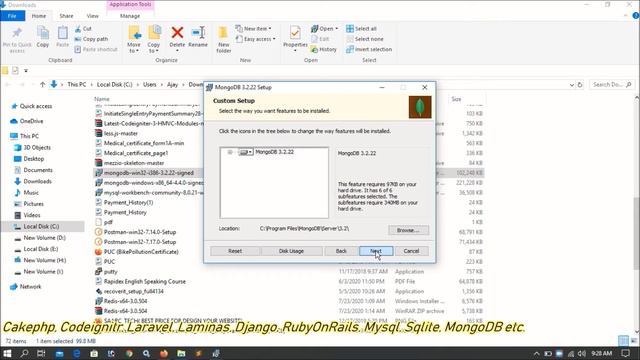Click History in ribbon

324,49
